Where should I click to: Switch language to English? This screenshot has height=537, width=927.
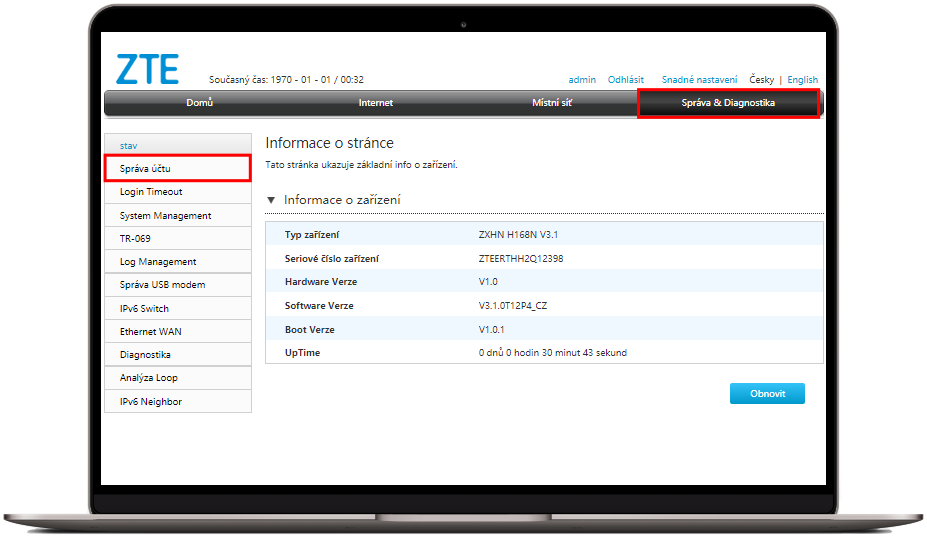pos(802,80)
